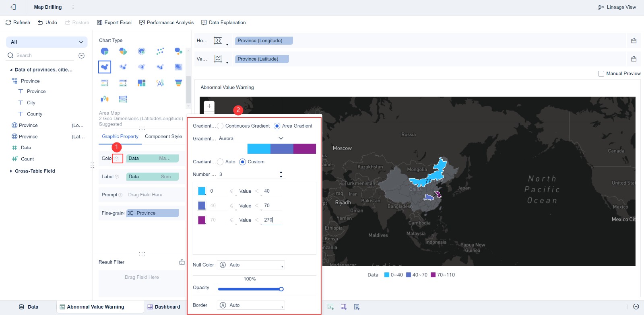Adjust the Opacity slider handle
Image resolution: width=644 pixels, height=315 pixels.
point(281,289)
